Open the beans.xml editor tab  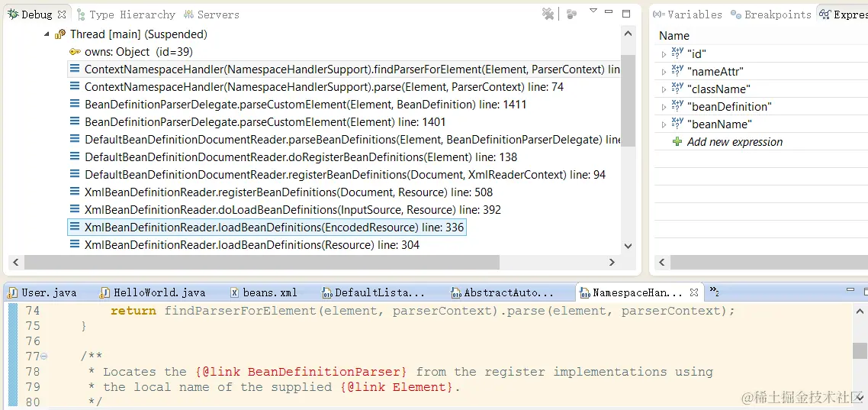tap(263, 292)
